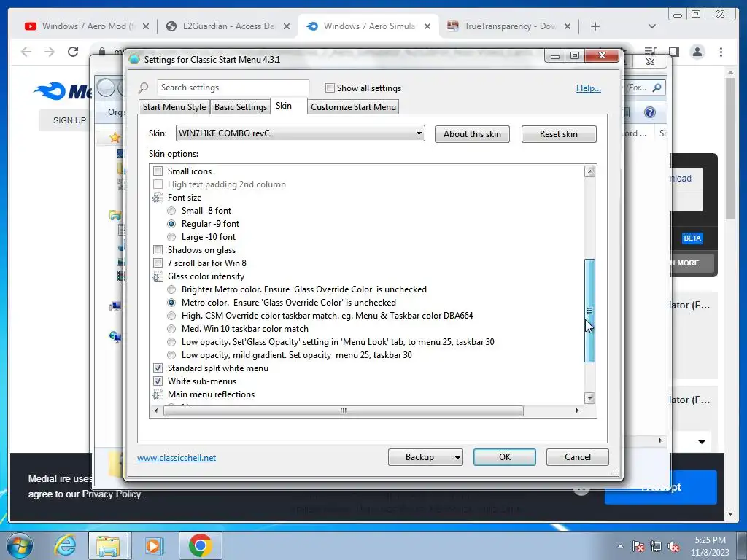Click Reset skin button
747x560 pixels.
(559, 134)
